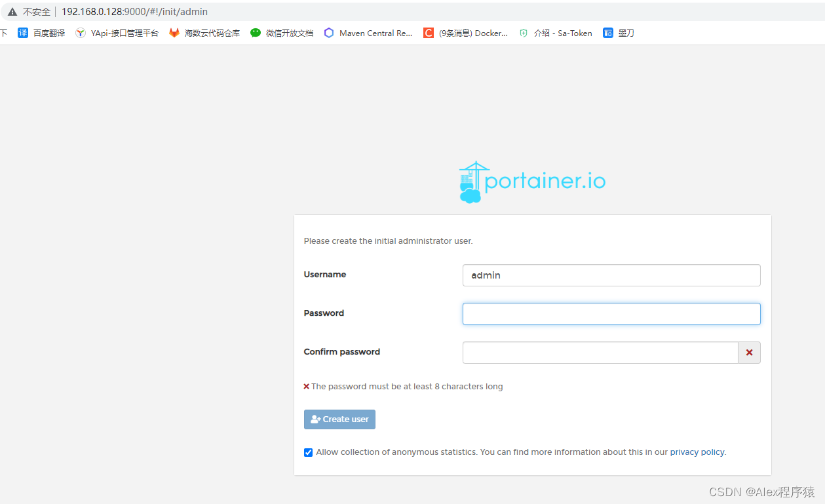Click the 'The password must be at least 8 characters long' message
Image resolution: width=825 pixels, height=504 pixels.
pyautogui.click(x=407, y=387)
